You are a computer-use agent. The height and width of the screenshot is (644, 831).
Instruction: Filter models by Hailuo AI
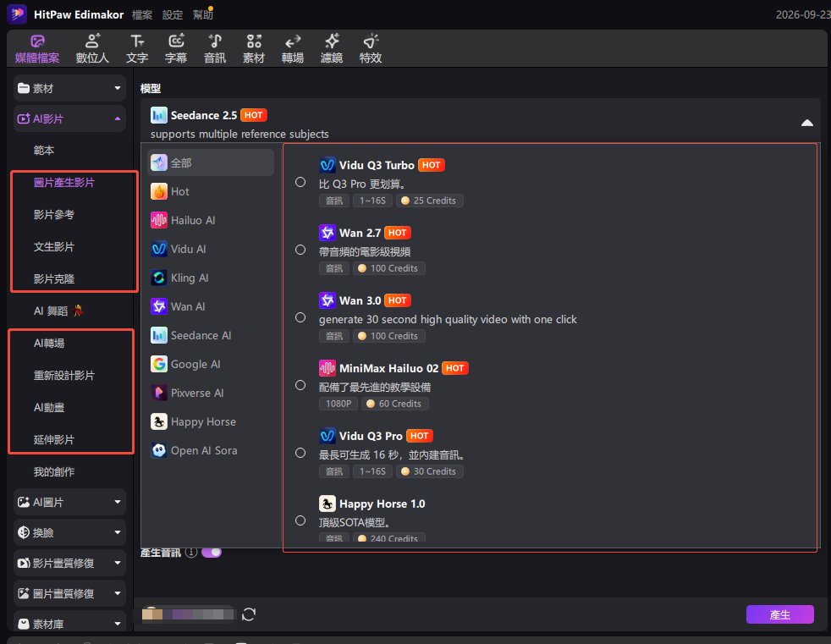tap(211, 220)
